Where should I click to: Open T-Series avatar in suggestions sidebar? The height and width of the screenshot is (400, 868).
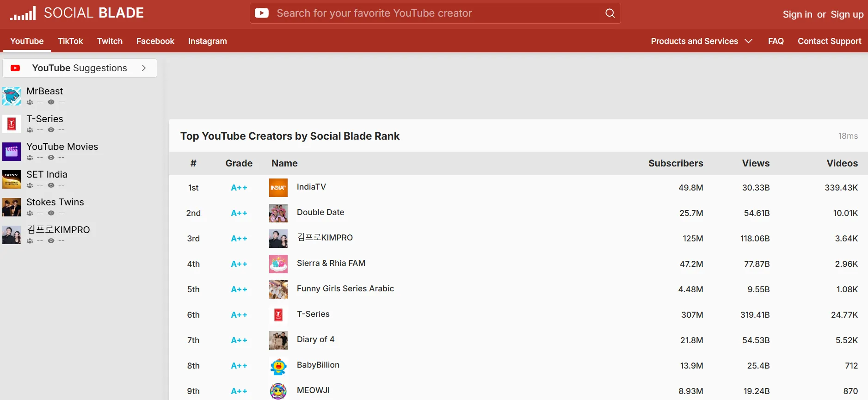click(x=12, y=124)
